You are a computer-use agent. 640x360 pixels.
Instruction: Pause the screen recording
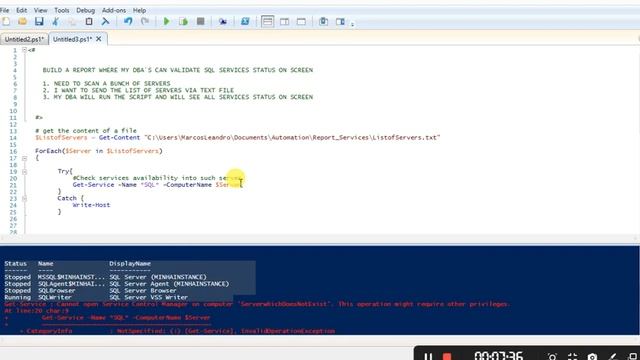[427, 356]
